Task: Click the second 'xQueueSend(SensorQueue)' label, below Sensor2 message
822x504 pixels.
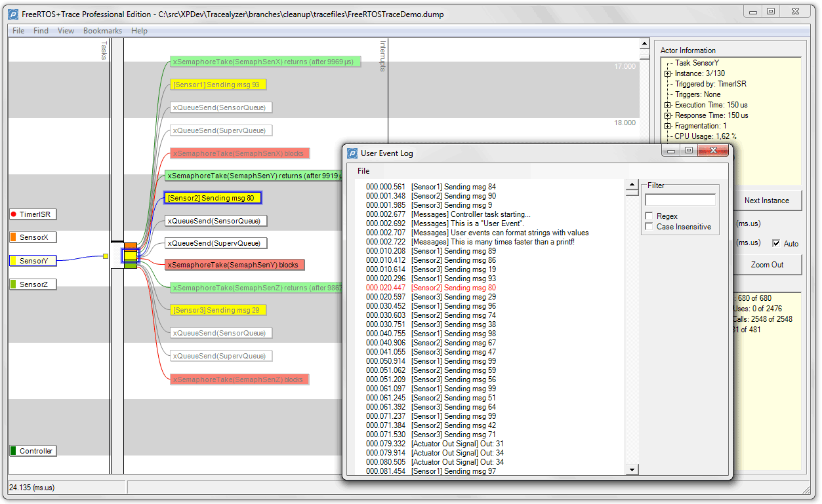Action: (x=216, y=221)
